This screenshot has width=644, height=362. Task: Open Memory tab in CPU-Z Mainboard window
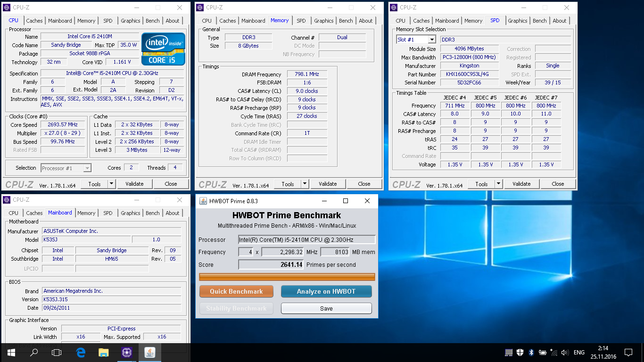coord(86,213)
